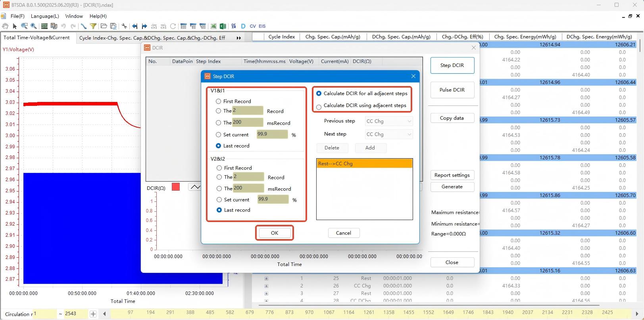Click the dark green Excel export icon

coord(223,26)
